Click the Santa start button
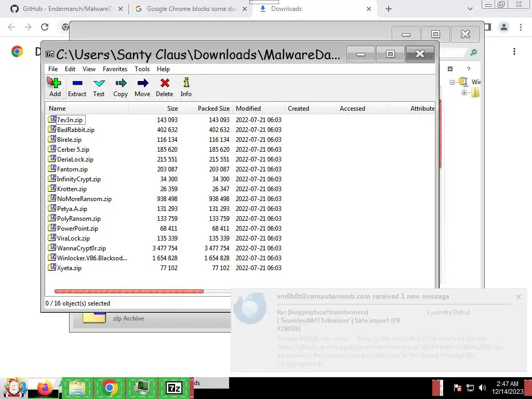532x399 pixels. 14,388
